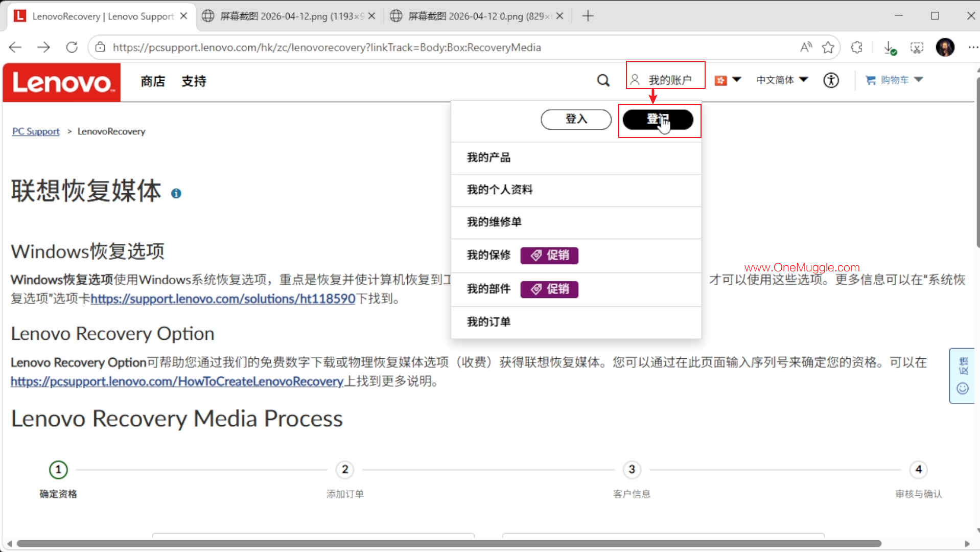The width and height of the screenshot is (980, 552).
Task: Click step 1 确定资格 circle
Action: tap(58, 469)
